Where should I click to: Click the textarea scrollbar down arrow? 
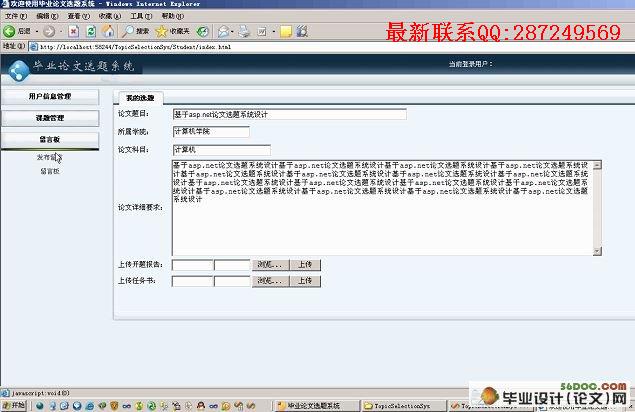(x=597, y=251)
